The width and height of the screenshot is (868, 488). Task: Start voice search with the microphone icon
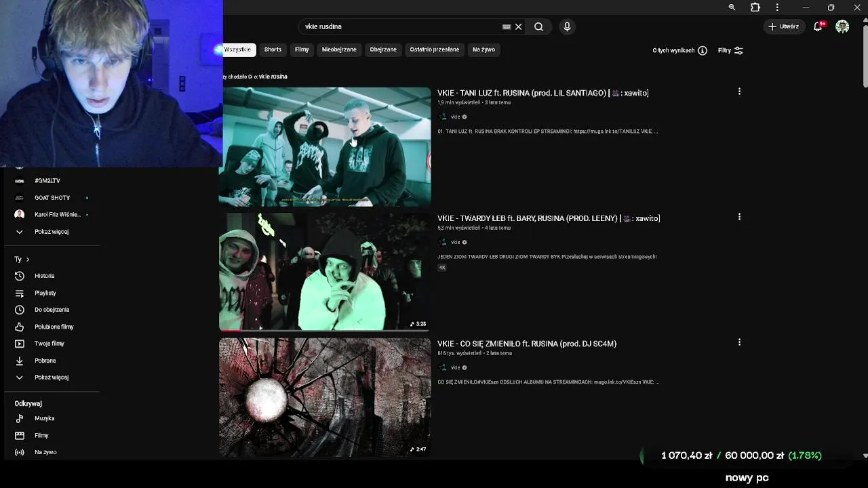(x=567, y=26)
